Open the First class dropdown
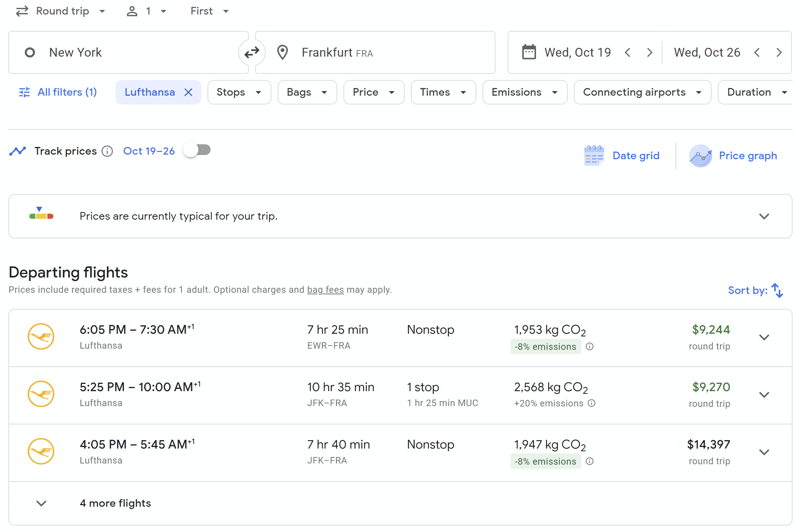 point(209,11)
